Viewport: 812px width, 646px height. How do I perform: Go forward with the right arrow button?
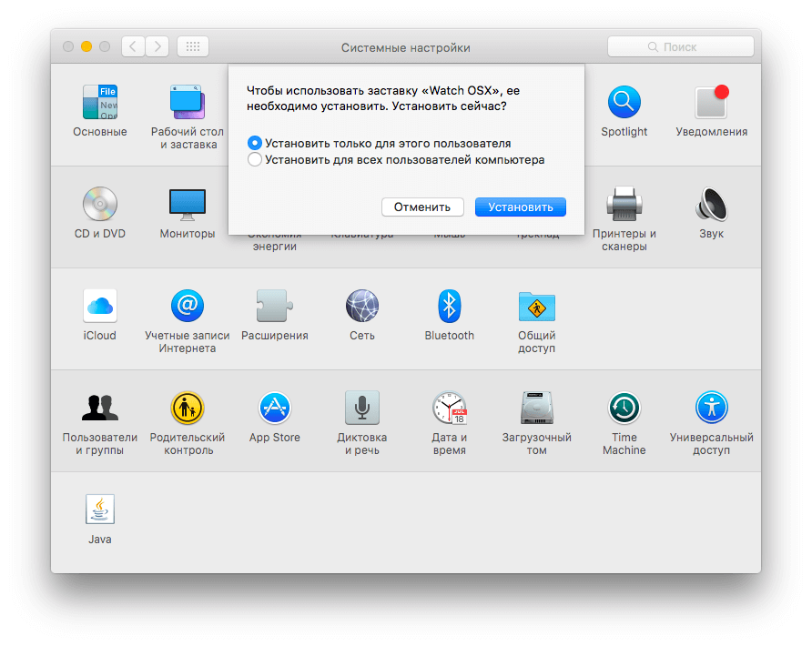[157, 46]
